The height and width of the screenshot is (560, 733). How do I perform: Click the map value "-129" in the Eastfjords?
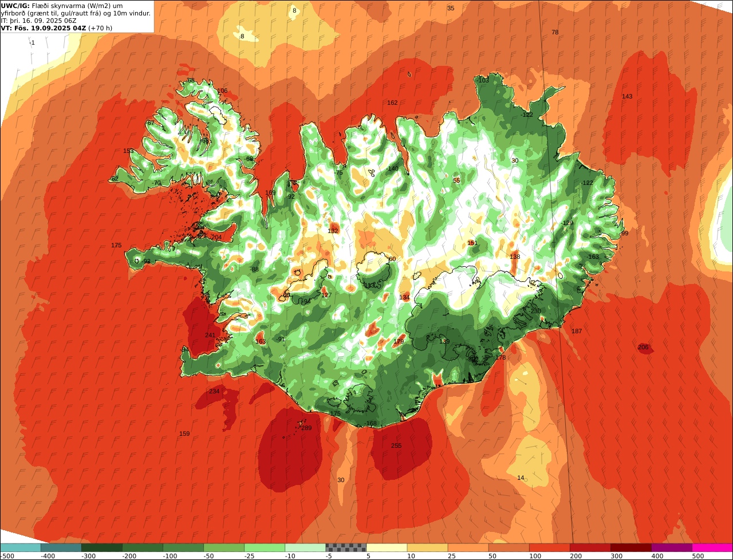coord(567,223)
